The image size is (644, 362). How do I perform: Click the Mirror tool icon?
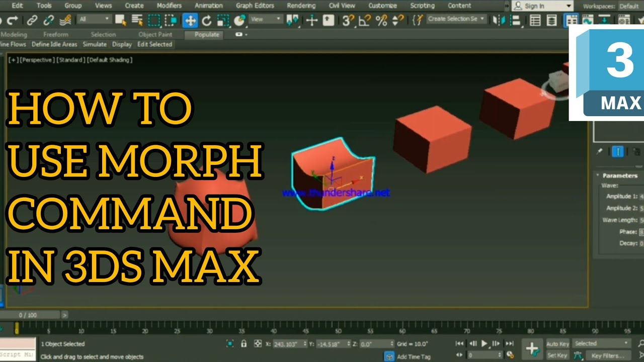[x=499, y=21]
